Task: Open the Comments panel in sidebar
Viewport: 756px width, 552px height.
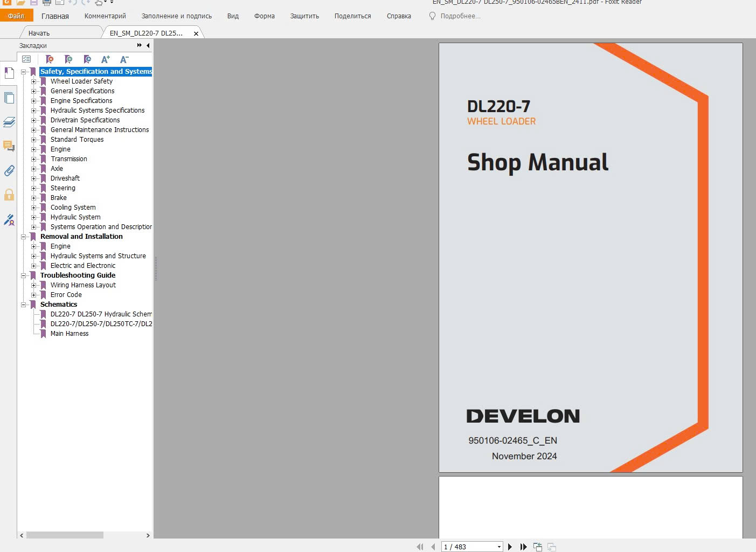Action: click(9, 146)
